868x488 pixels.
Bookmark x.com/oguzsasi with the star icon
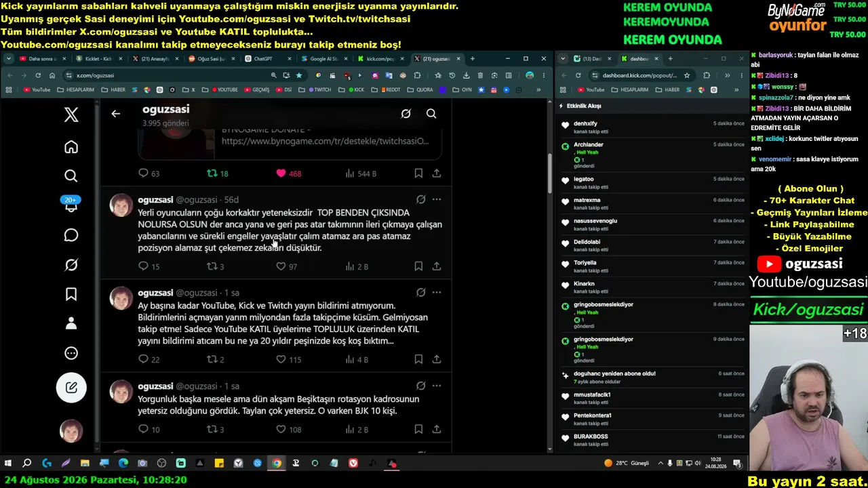coord(299,75)
